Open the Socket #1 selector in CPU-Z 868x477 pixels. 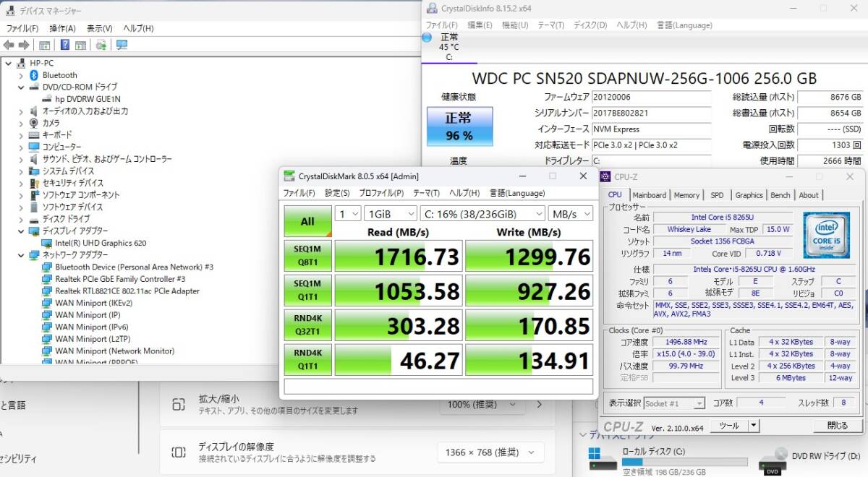(x=674, y=403)
